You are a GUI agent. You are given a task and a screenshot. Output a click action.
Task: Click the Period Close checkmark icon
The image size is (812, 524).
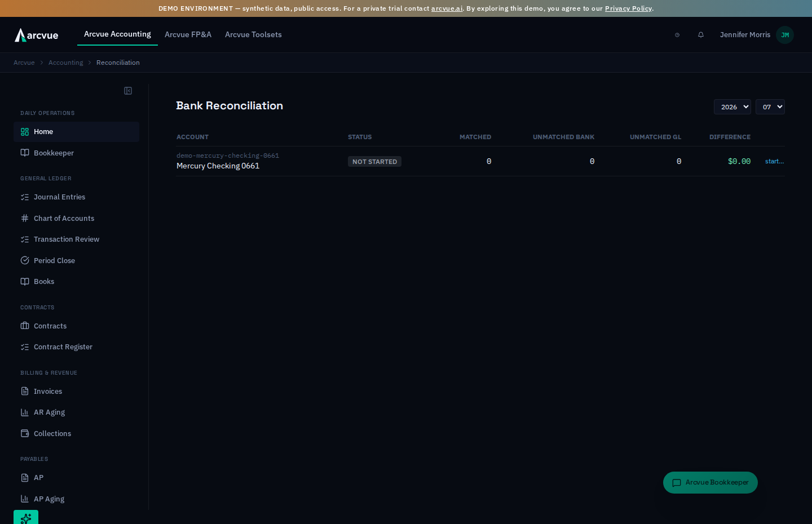[25, 260]
